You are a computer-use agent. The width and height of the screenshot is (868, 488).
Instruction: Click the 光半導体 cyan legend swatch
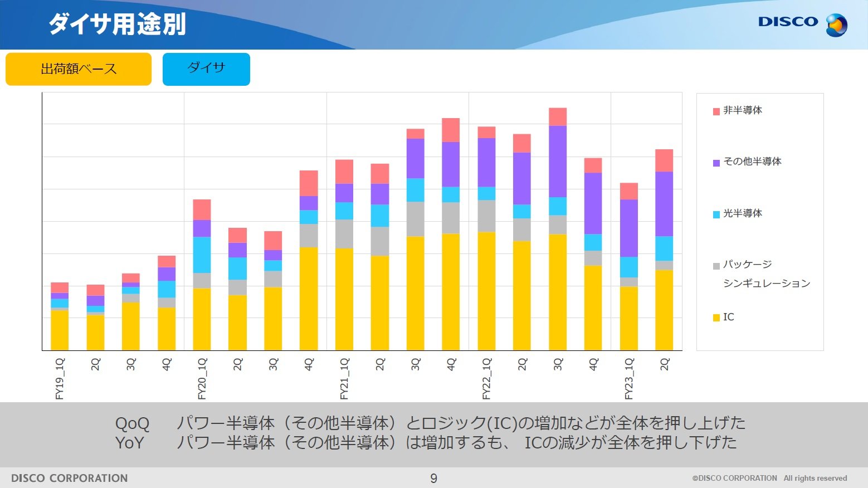716,214
